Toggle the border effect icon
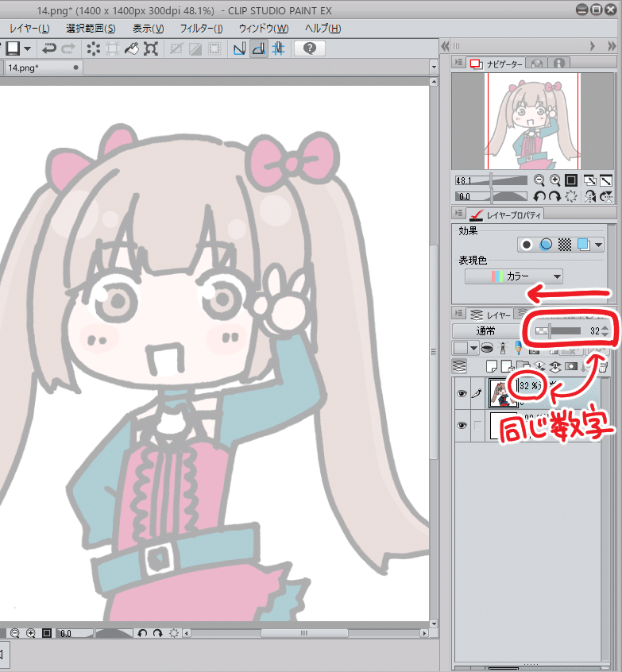 (527, 245)
